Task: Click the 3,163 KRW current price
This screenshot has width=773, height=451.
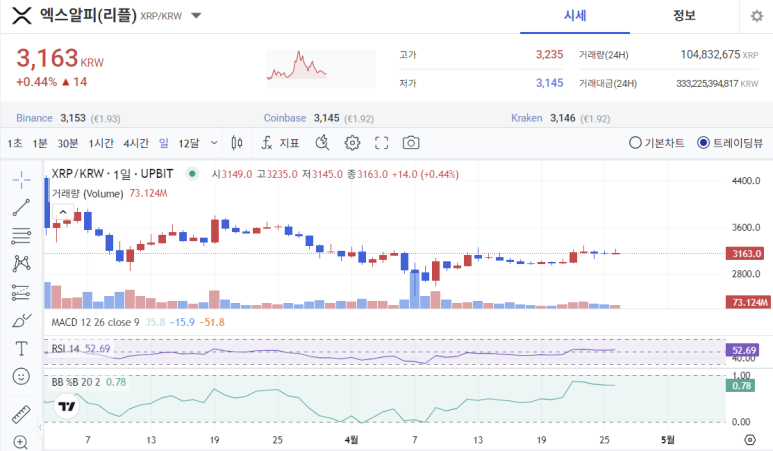Action: tap(60, 59)
